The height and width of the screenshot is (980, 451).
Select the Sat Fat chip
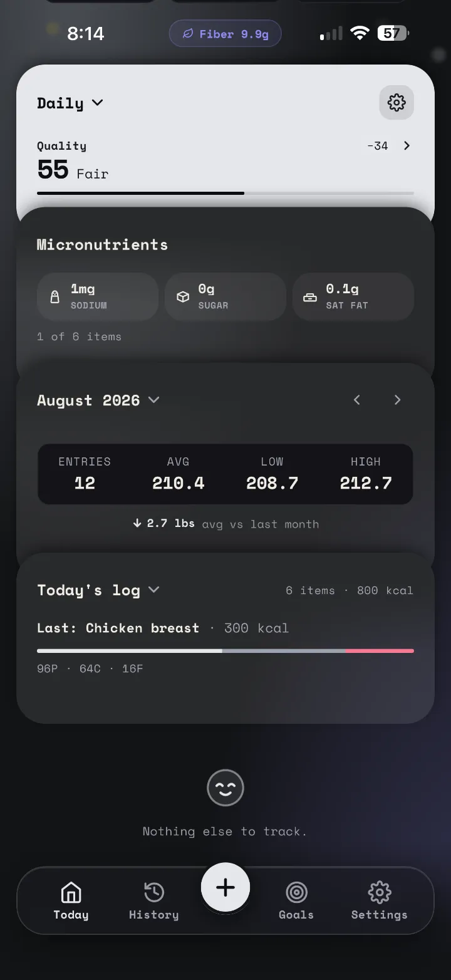click(x=353, y=296)
